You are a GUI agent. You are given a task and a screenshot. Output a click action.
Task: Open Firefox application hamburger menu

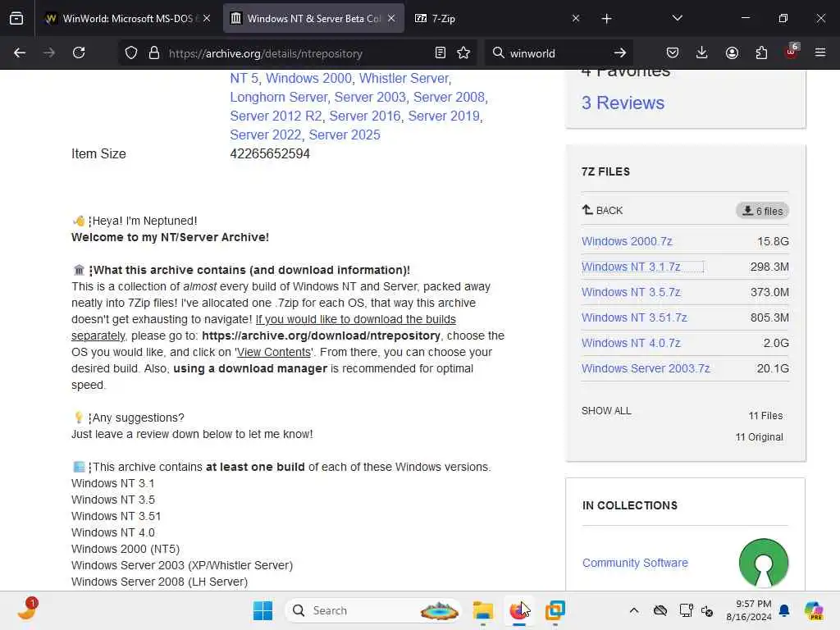pos(820,52)
